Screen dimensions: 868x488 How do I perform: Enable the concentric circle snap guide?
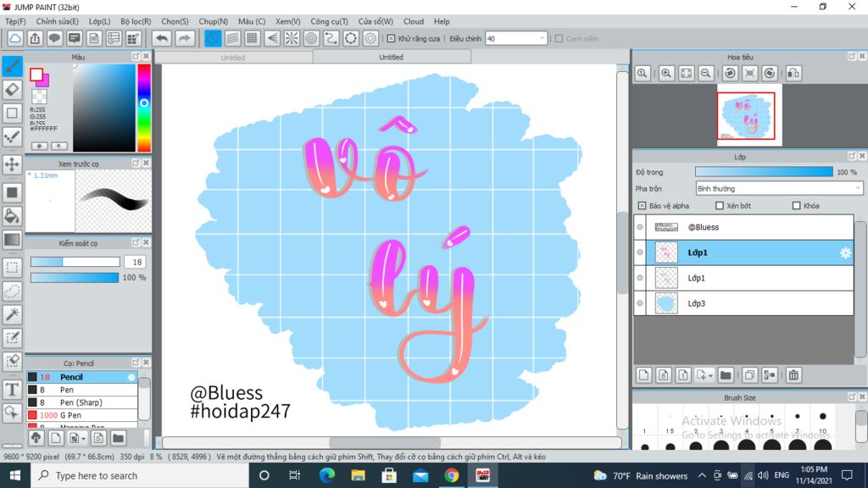click(x=312, y=38)
